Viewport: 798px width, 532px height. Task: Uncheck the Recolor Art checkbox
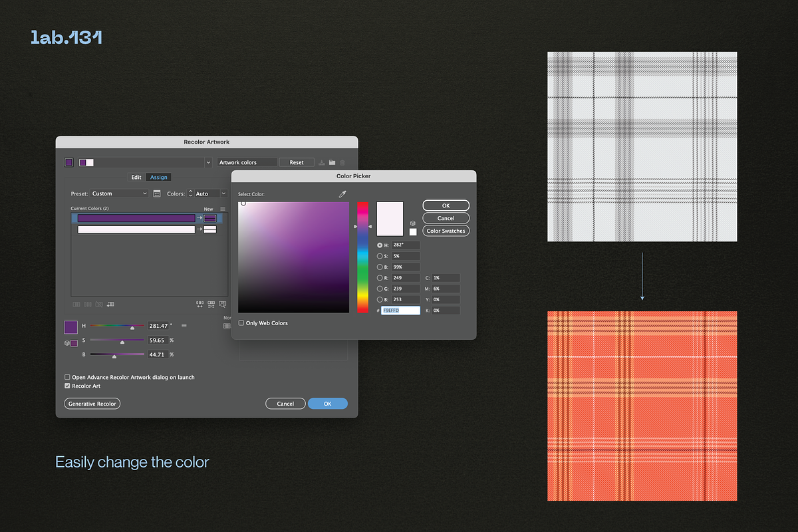pos(67,386)
